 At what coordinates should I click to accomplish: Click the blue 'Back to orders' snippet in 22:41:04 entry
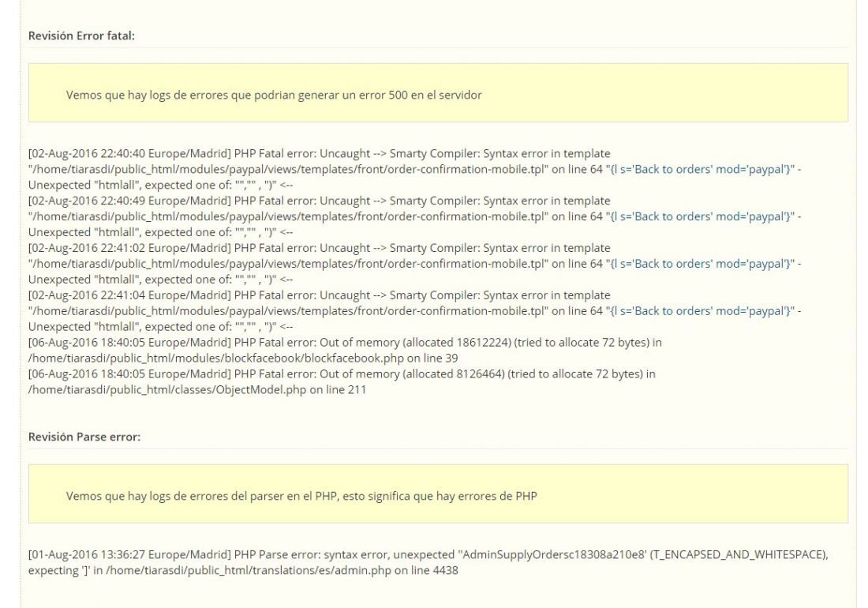coord(700,310)
